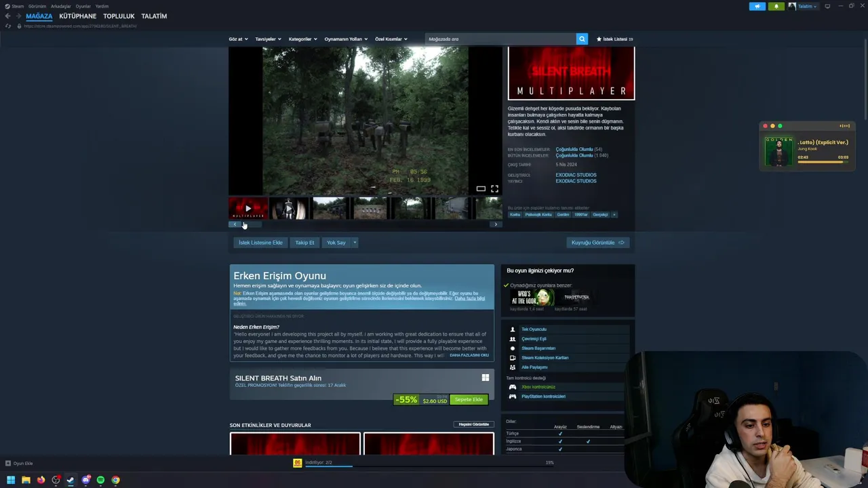This screenshot has width=868, height=488.
Task: Add Silent Breath with Sepete Ekle
Action: [469, 400]
